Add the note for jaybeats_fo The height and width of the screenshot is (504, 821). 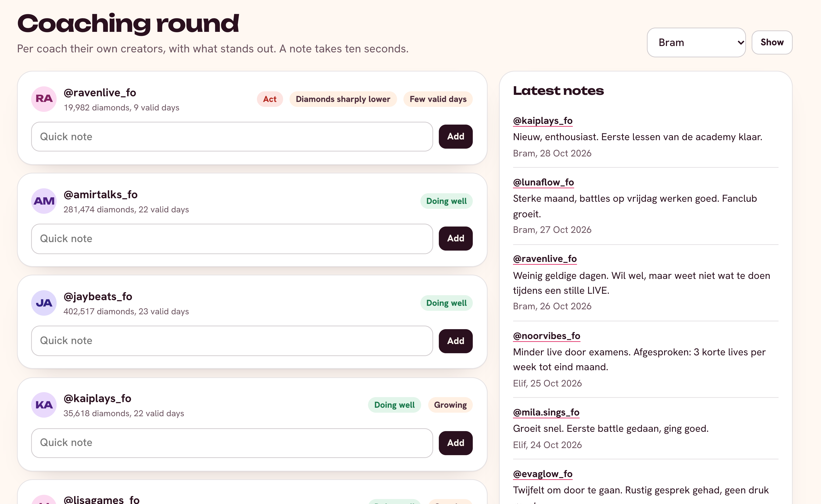click(x=456, y=341)
